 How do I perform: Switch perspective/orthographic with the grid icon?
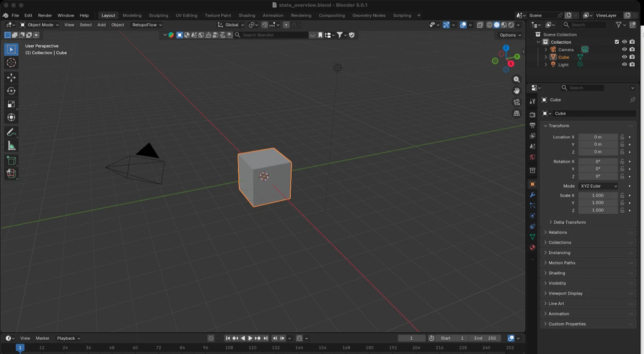tap(517, 113)
